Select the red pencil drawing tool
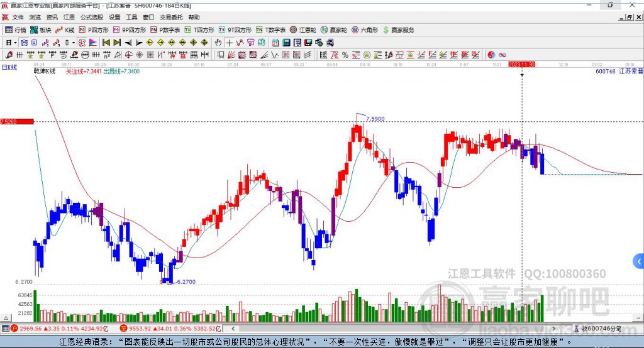Viewport: 644px width, 348px height. 9,55
